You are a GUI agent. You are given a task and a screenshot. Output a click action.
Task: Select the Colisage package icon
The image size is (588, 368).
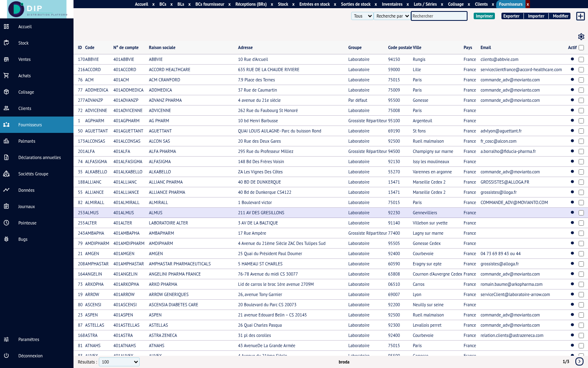(x=7, y=92)
